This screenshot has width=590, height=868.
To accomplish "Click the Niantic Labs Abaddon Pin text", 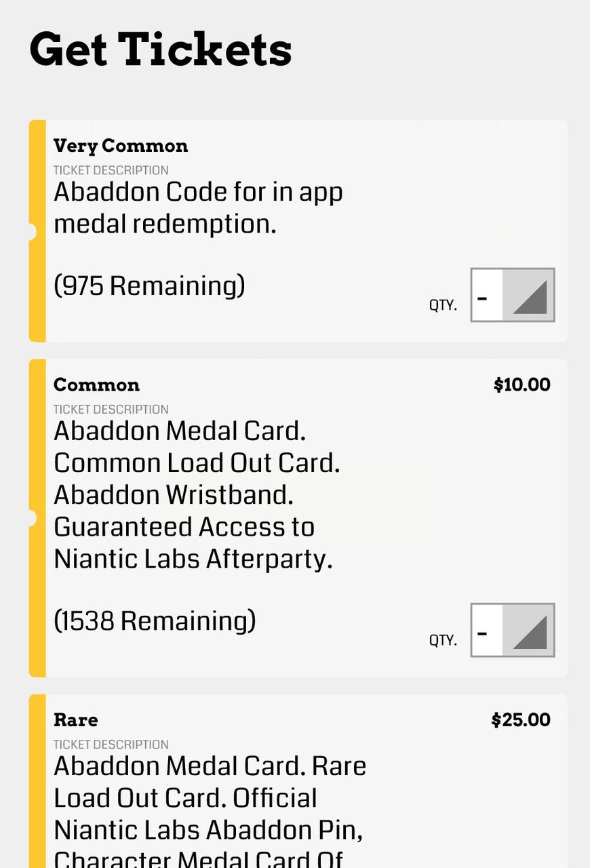I will click(208, 830).
